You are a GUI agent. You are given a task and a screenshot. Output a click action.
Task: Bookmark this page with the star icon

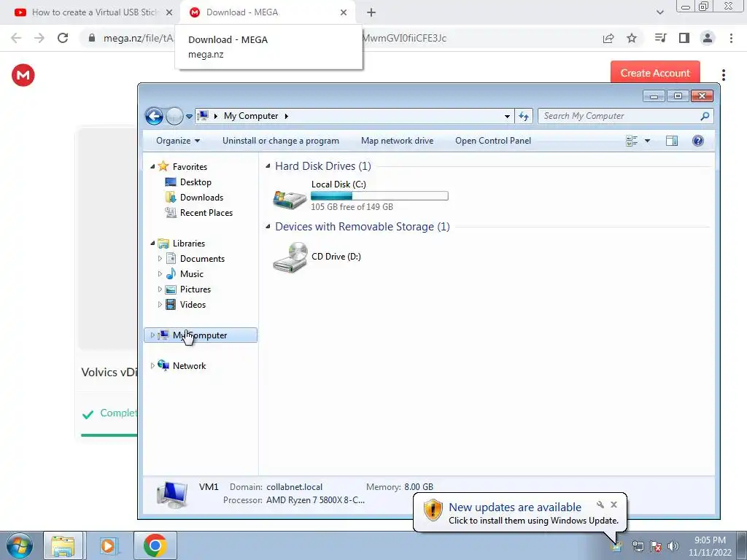(x=632, y=38)
